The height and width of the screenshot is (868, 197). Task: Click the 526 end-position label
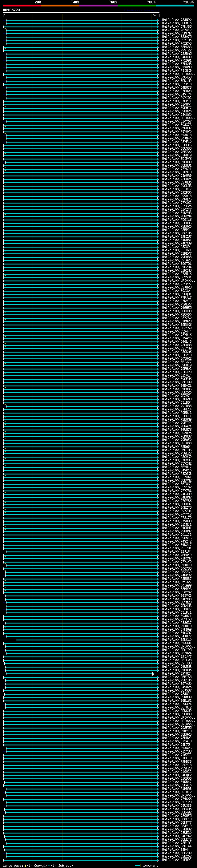[x=155, y=15]
